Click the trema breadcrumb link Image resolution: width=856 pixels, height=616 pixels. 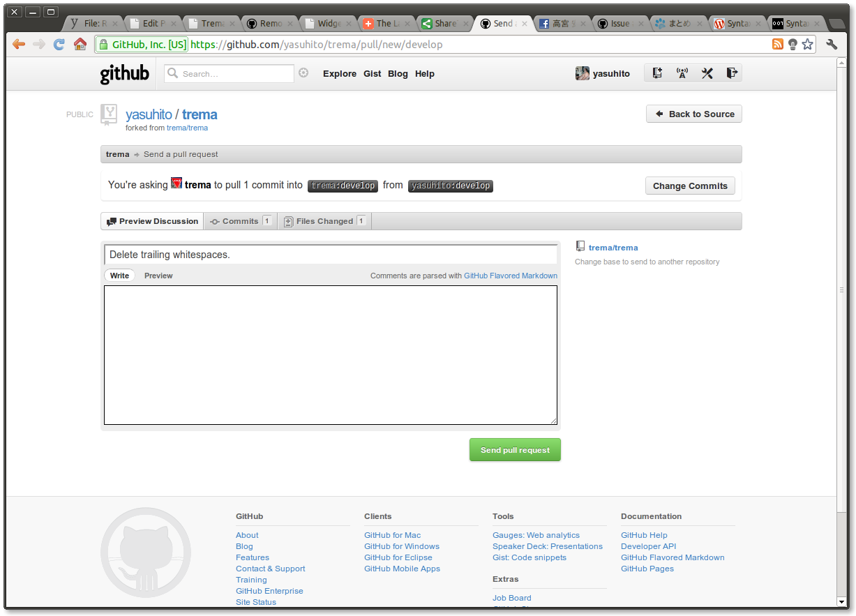[x=118, y=154]
